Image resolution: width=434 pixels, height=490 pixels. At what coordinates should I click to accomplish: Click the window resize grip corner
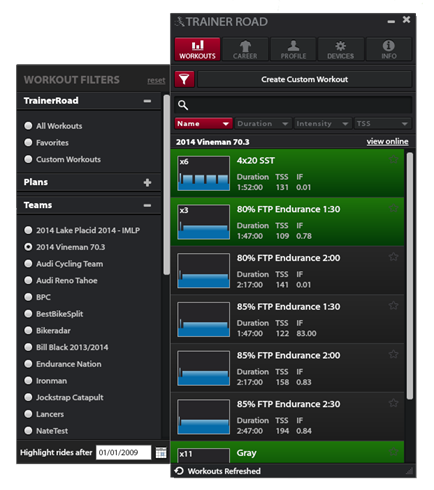point(409,470)
